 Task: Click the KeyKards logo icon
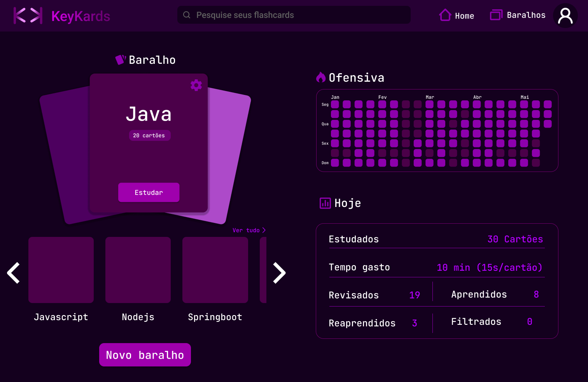tap(28, 16)
